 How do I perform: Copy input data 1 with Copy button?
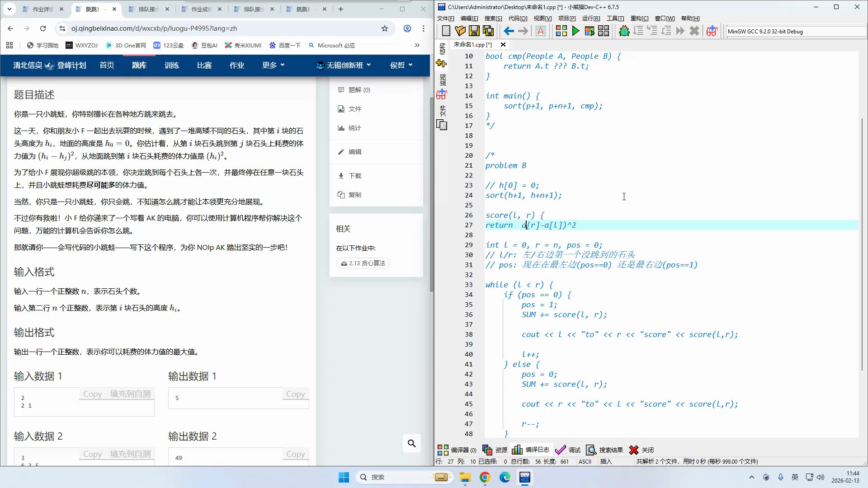[x=92, y=394]
